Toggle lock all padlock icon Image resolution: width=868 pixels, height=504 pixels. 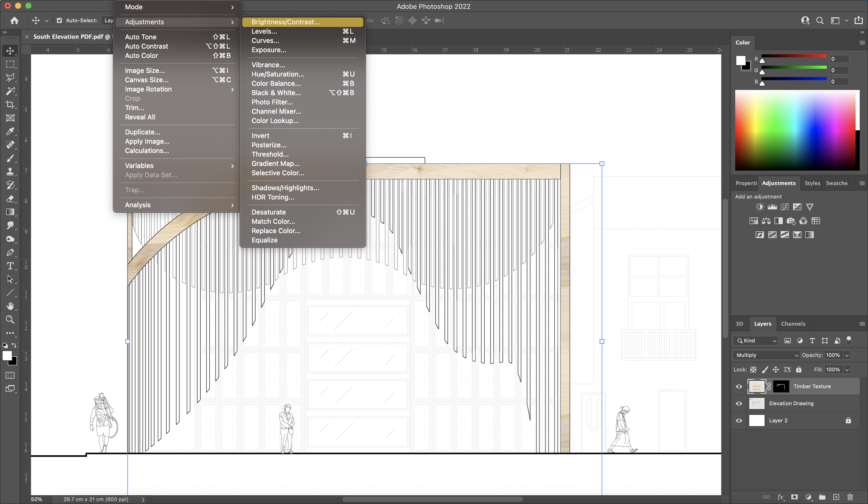pyautogui.click(x=799, y=370)
